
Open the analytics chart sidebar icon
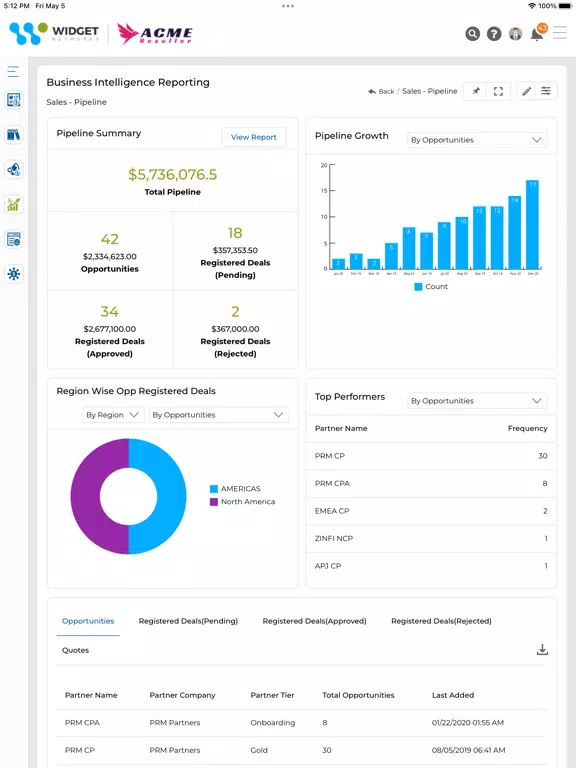(14, 204)
